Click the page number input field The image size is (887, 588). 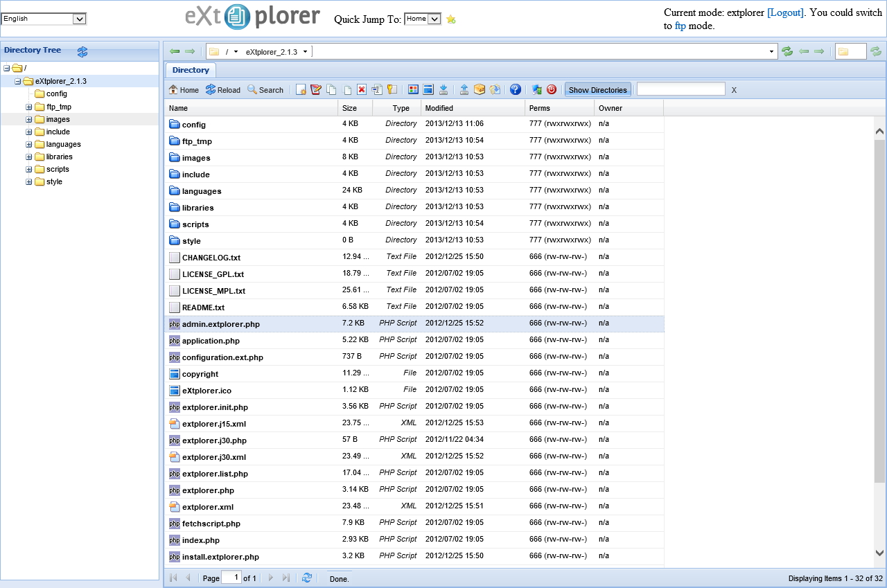tap(231, 578)
